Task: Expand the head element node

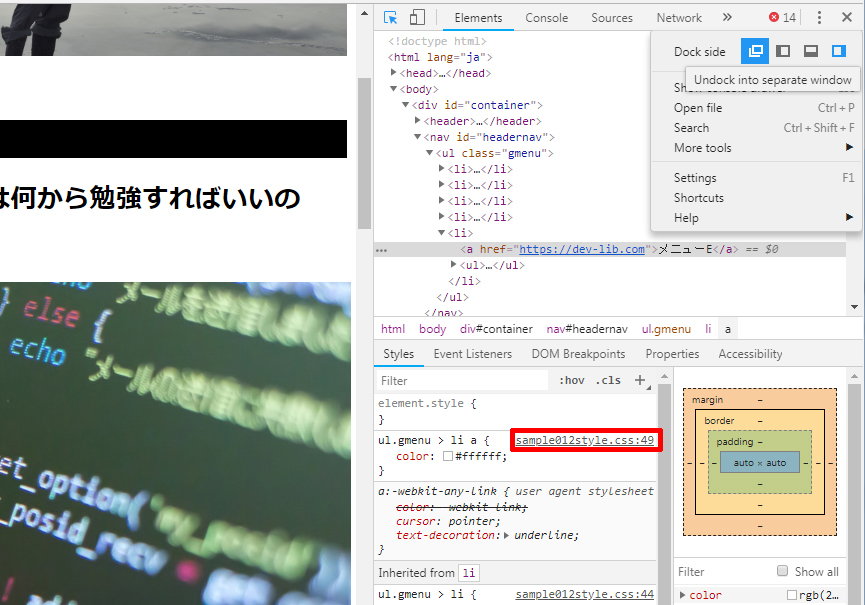Action: pyautogui.click(x=395, y=73)
